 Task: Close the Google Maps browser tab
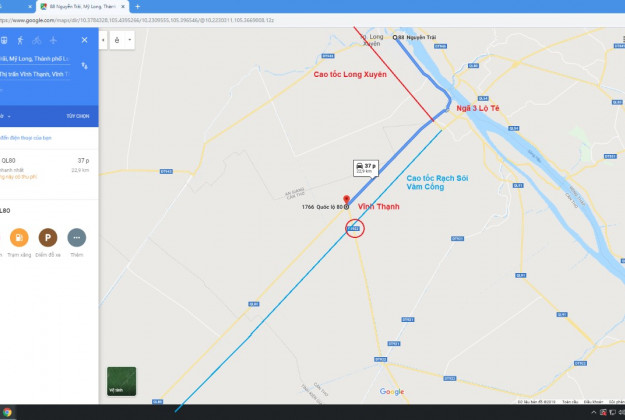(x=123, y=7)
